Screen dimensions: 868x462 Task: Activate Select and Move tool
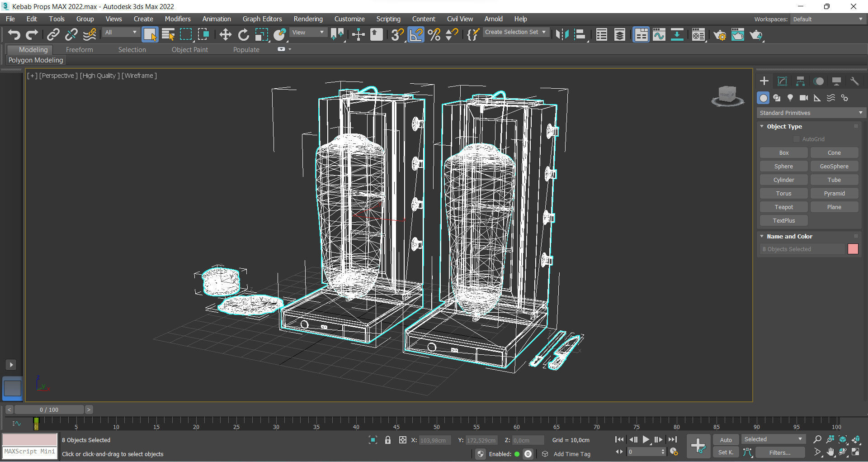tap(225, 34)
